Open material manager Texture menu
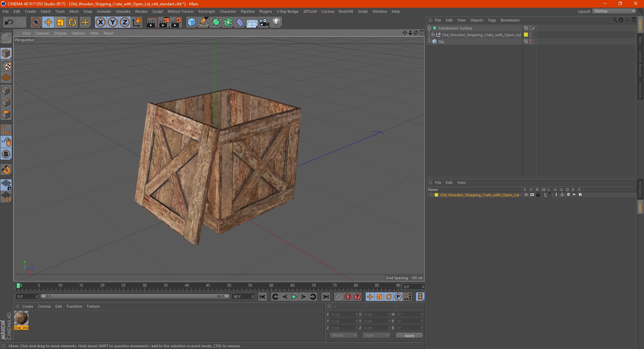The height and width of the screenshot is (349, 644). (93, 306)
